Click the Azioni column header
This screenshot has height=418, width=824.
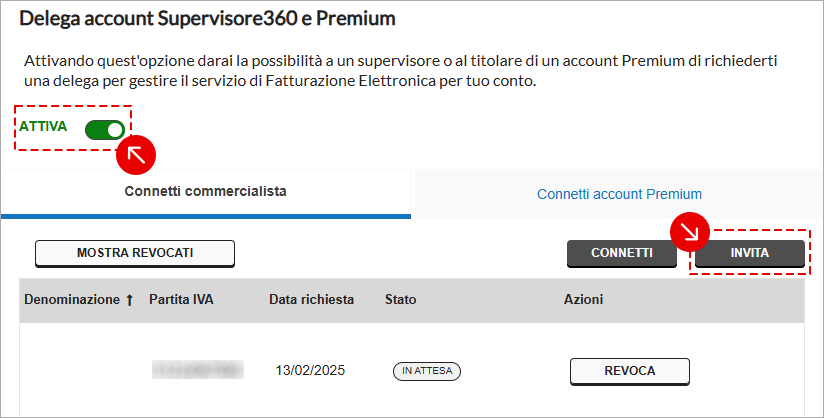point(583,300)
